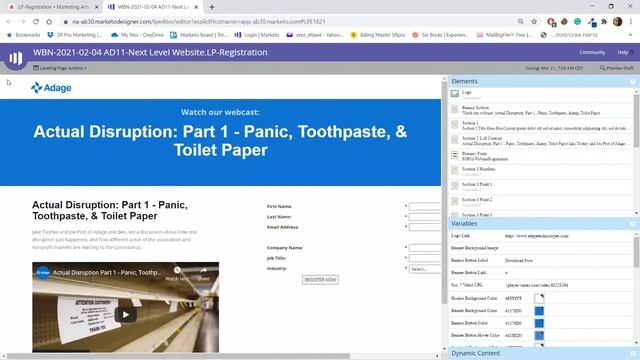This screenshot has width=640, height=360.
Task: Go to browser home page
Action: point(49,22)
